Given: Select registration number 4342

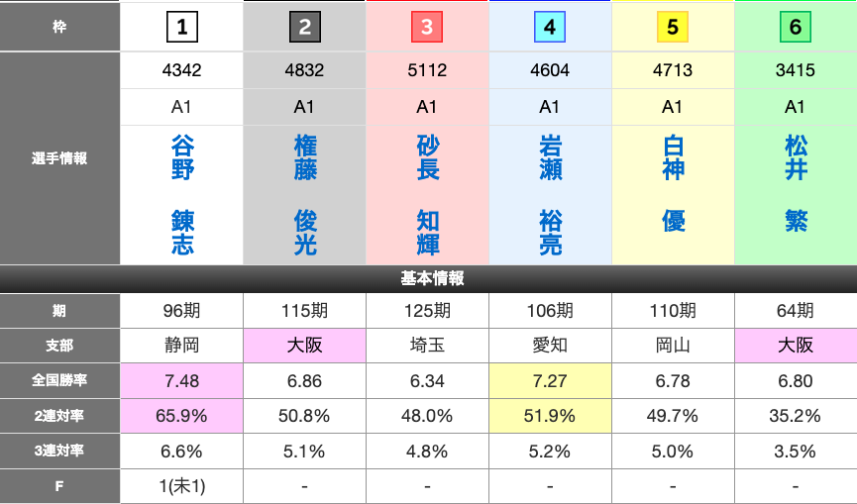Looking at the screenshot, I should coord(181,70).
